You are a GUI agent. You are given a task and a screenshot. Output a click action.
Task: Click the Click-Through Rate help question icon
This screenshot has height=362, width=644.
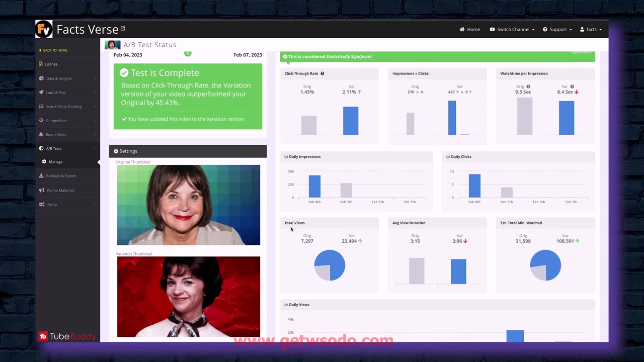coord(323,73)
